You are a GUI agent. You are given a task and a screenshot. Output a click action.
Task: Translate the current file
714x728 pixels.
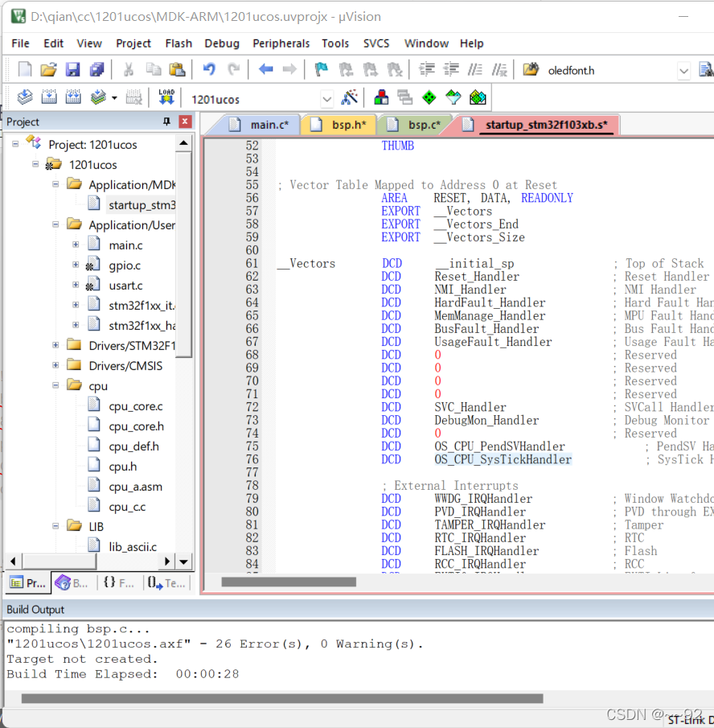coord(25,97)
